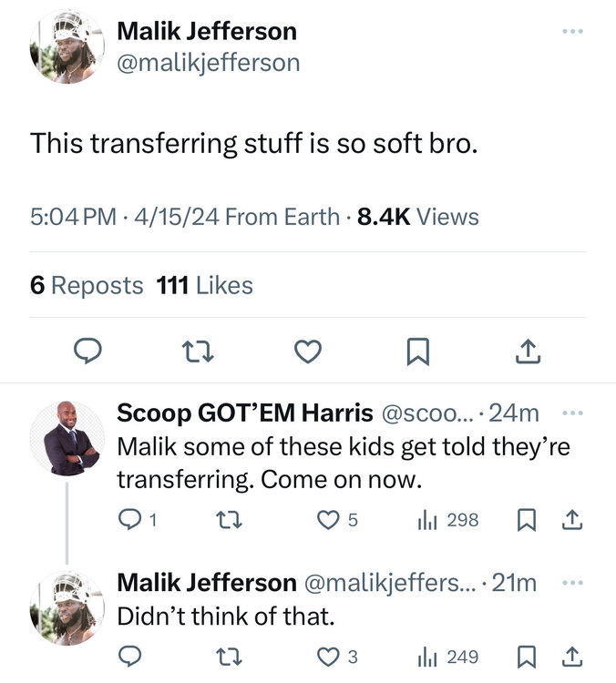Open Scoop GOT'EM Harris's profile photo
616x683 pixels.
pyautogui.click(x=67, y=438)
